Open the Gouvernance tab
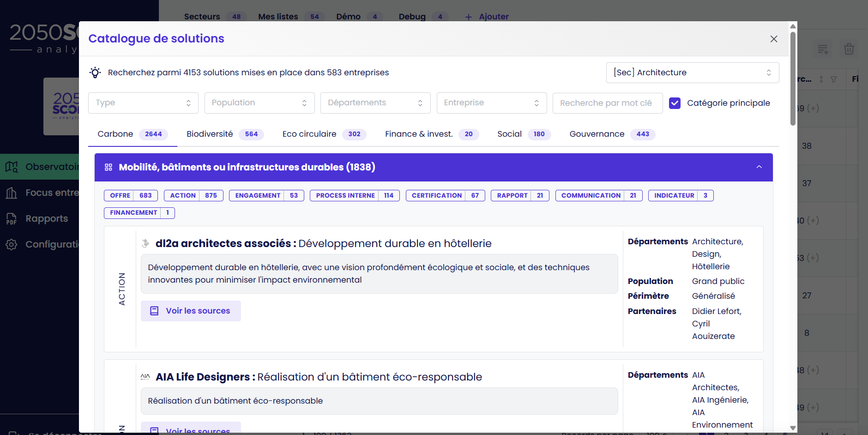Image resolution: width=868 pixels, height=435 pixels. coord(612,134)
